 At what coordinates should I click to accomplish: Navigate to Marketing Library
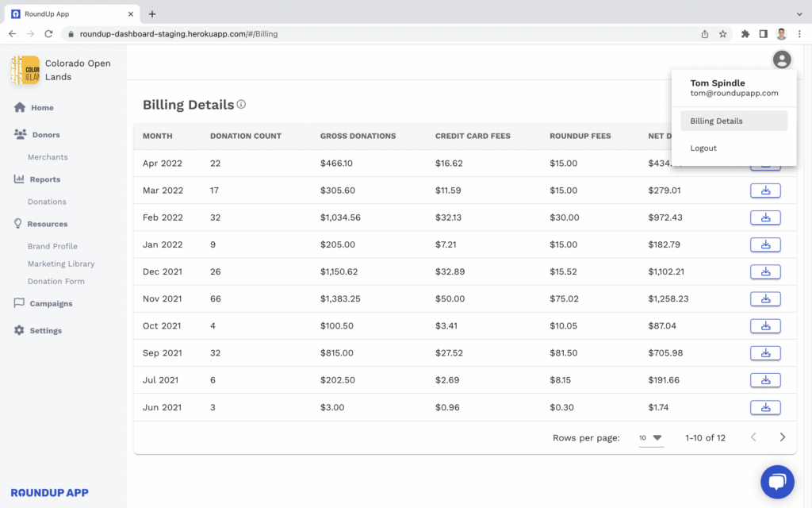coord(61,264)
